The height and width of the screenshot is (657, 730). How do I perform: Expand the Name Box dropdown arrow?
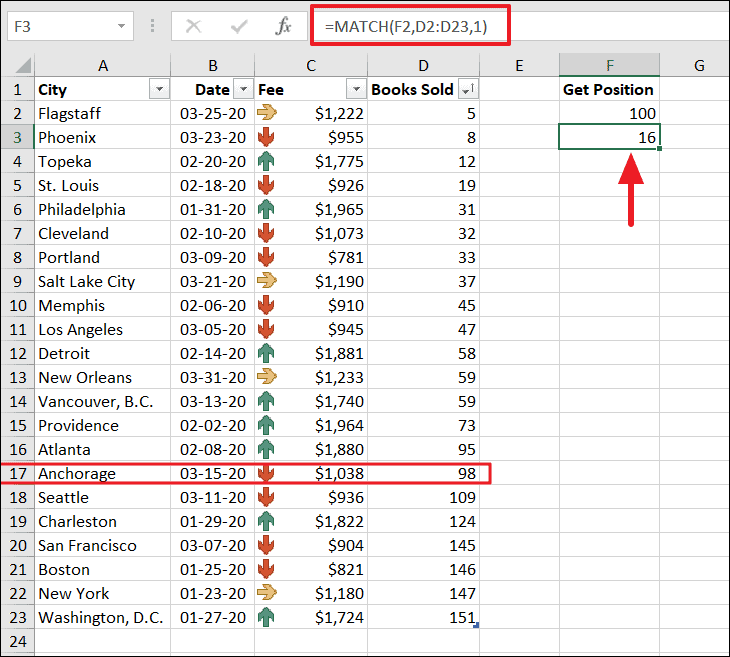[x=122, y=26]
